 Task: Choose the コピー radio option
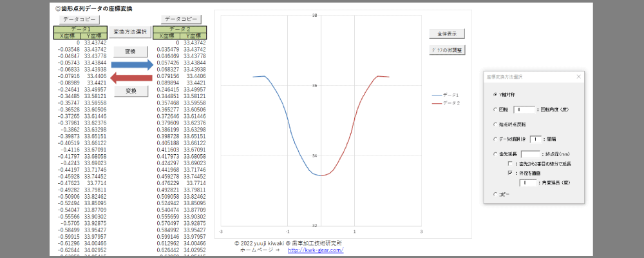[495, 194]
